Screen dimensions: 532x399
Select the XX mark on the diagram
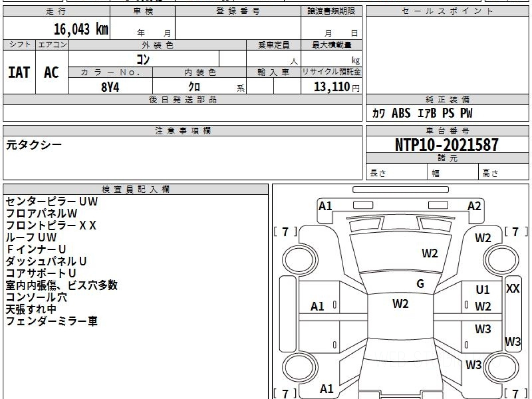point(513,289)
